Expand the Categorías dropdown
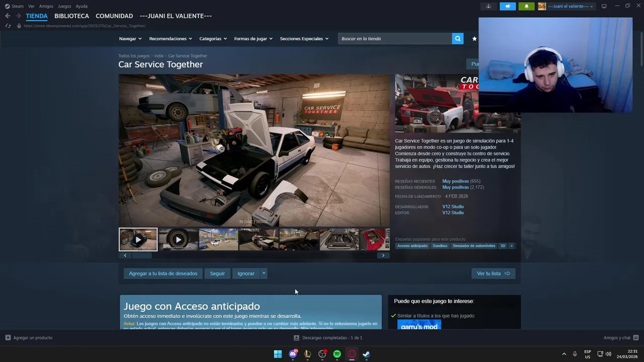 (213, 39)
